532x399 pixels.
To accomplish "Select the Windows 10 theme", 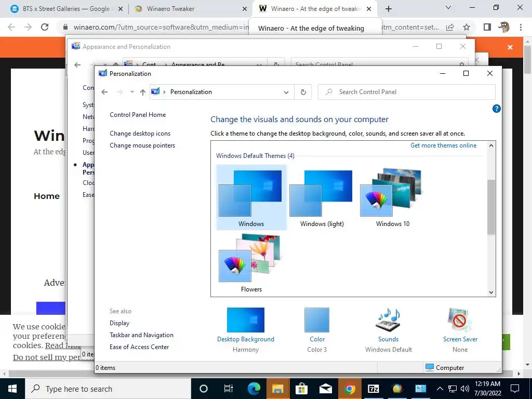I will point(392,198).
